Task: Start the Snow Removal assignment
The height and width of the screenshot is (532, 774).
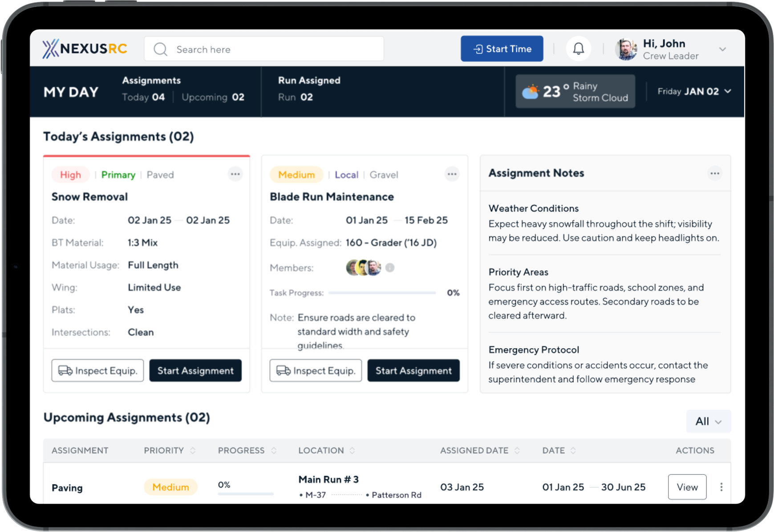Action: (x=195, y=370)
